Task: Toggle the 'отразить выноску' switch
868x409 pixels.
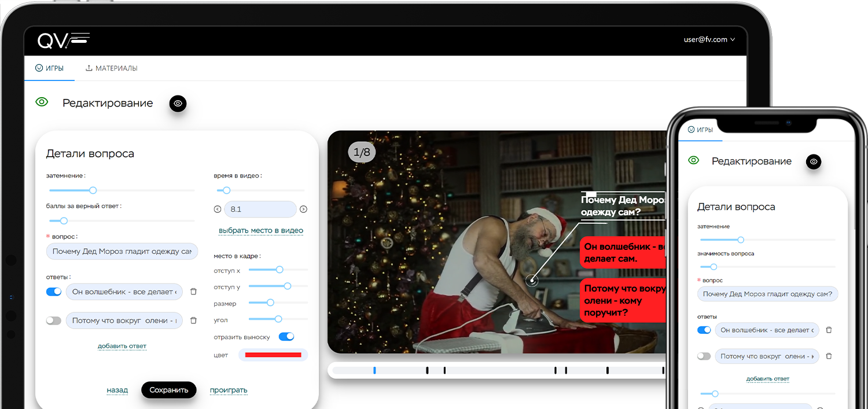Action: [x=286, y=337]
